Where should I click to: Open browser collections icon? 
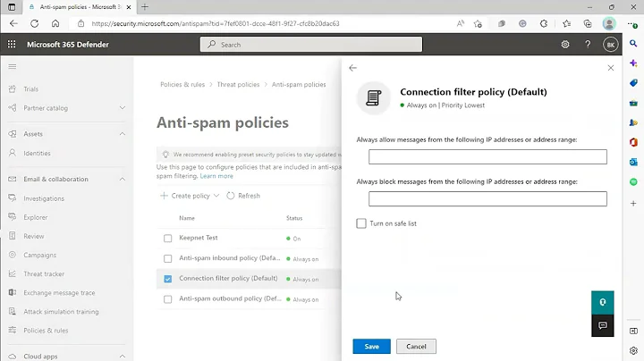coord(588,23)
